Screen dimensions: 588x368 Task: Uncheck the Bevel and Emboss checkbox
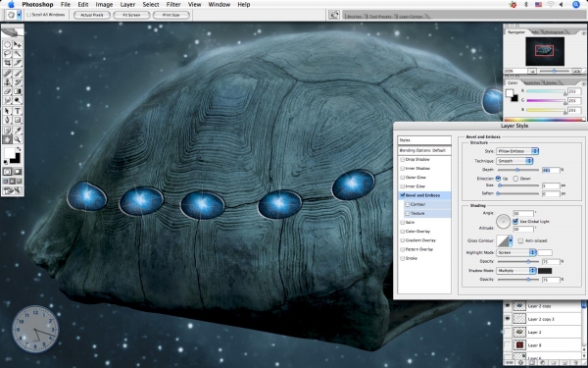pyautogui.click(x=403, y=195)
